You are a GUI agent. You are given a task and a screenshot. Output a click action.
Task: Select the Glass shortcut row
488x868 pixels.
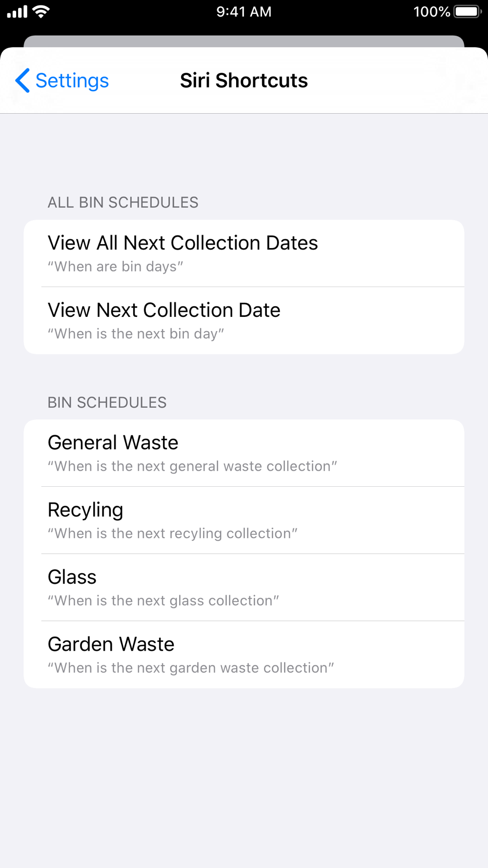click(244, 587)
